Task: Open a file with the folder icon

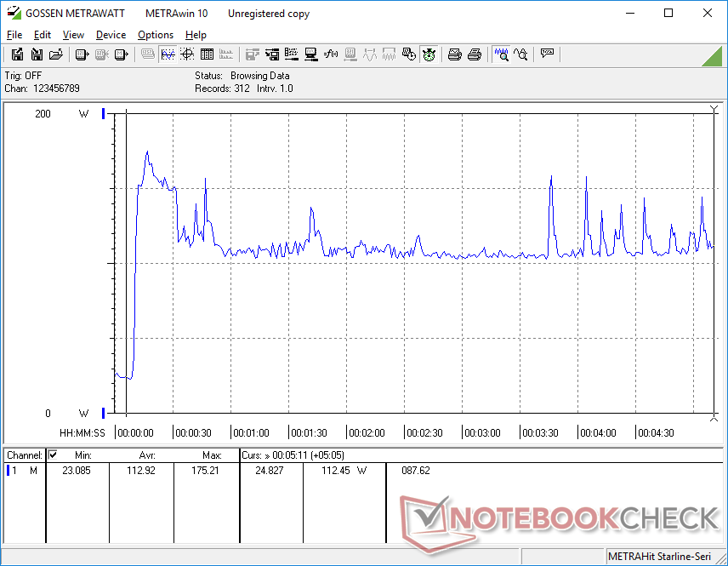Action: (x=56, y=54)
